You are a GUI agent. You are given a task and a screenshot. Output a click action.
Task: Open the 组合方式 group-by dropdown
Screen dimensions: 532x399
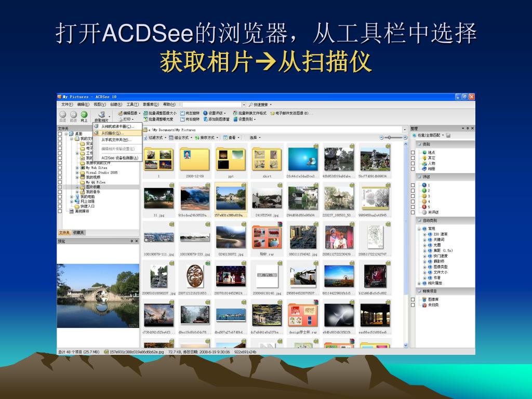coord(181,137)
